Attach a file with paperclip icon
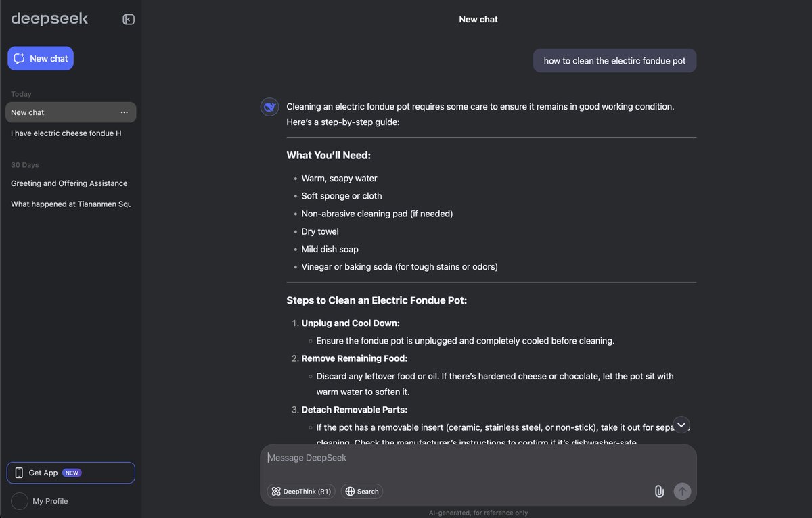 tap(659, 492)
